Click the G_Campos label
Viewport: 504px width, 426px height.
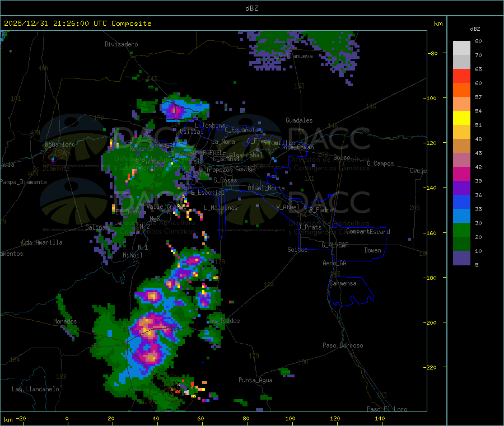[380, 163]
